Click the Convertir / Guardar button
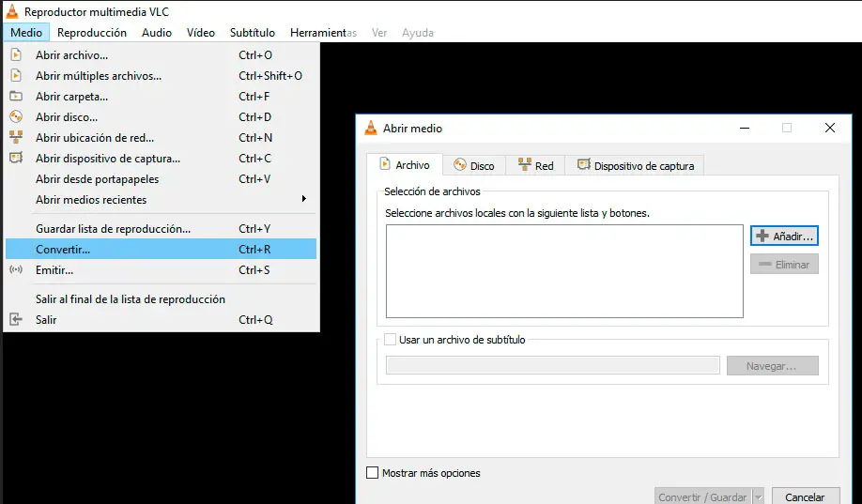The height and width of the screenshot is (504, 862). click(x=702, y=496)
